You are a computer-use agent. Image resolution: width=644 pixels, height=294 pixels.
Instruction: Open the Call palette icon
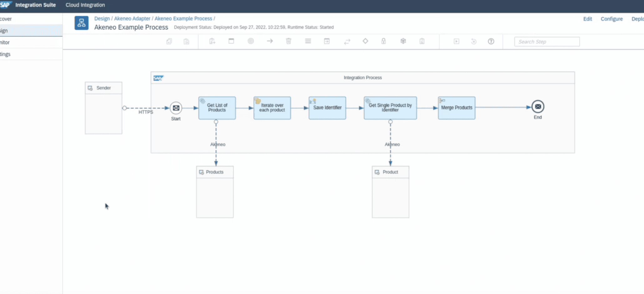pyautogui.click(x=327, y=41)
